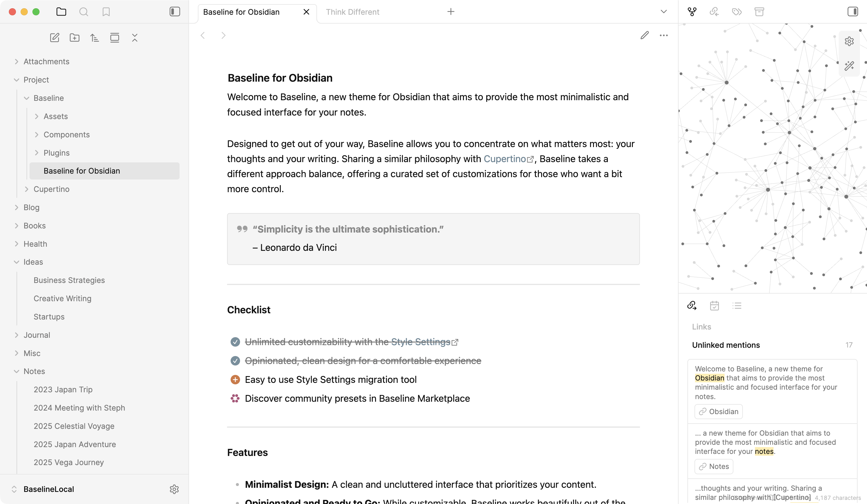This screenshot has width=867, height=504.
Task: Open the backlinks panel
Action: (714, 11)
